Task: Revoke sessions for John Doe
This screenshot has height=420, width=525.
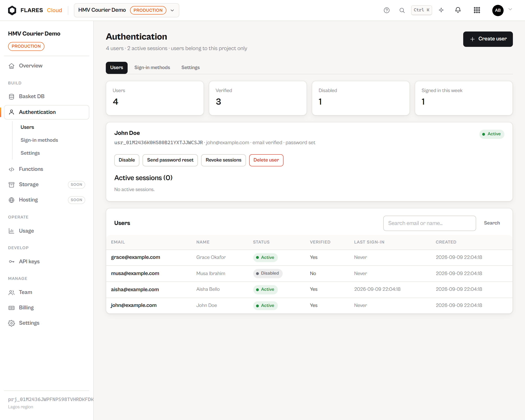Action: (x=223, y=160)
